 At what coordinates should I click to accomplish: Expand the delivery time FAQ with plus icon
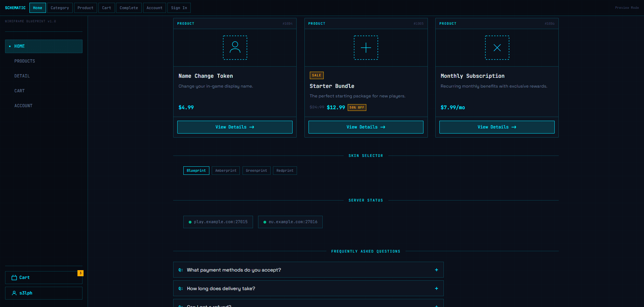pos(437,288)
